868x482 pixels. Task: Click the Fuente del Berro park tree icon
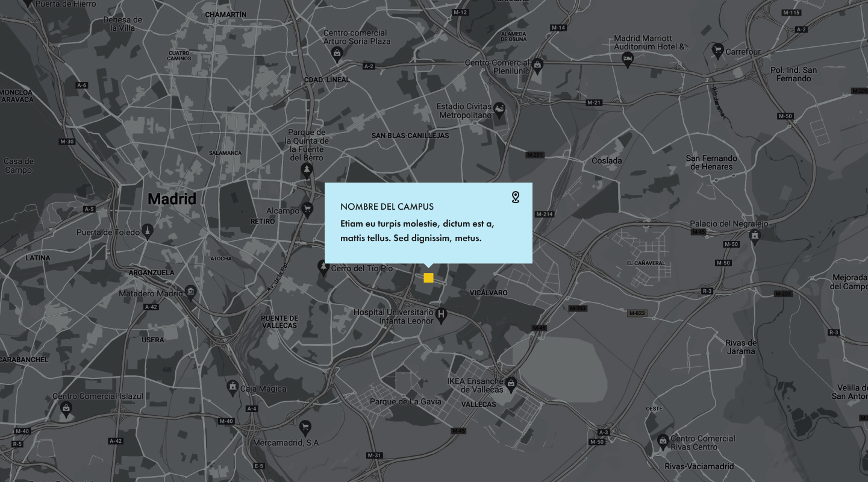point(307,169)
